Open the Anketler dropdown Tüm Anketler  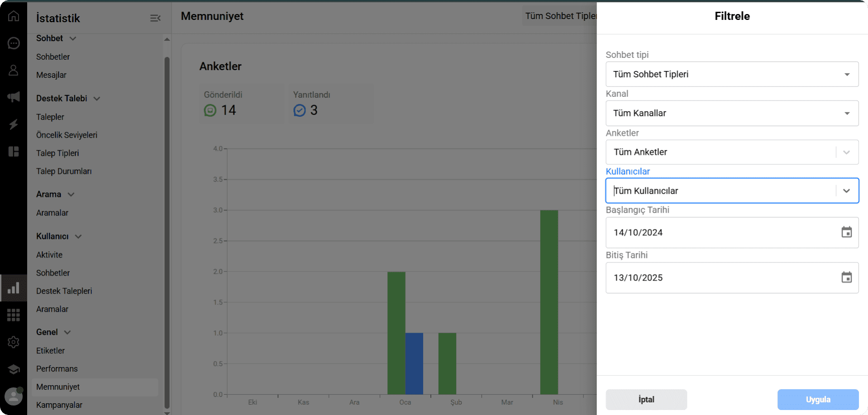(732, 152)
